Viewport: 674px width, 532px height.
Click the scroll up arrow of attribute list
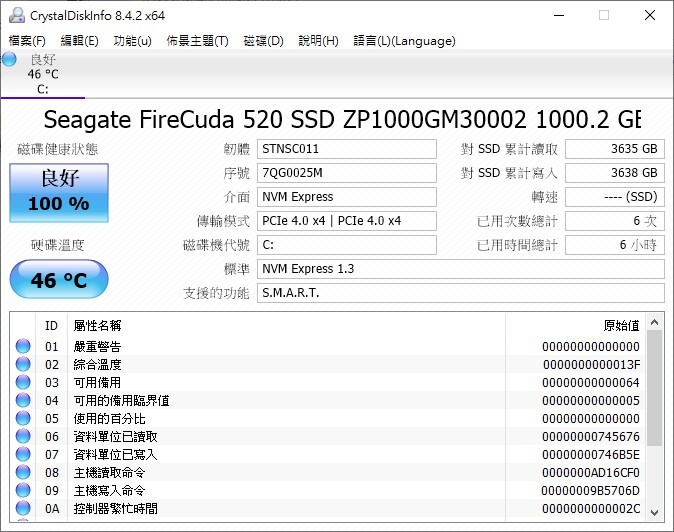pos(655,323)
